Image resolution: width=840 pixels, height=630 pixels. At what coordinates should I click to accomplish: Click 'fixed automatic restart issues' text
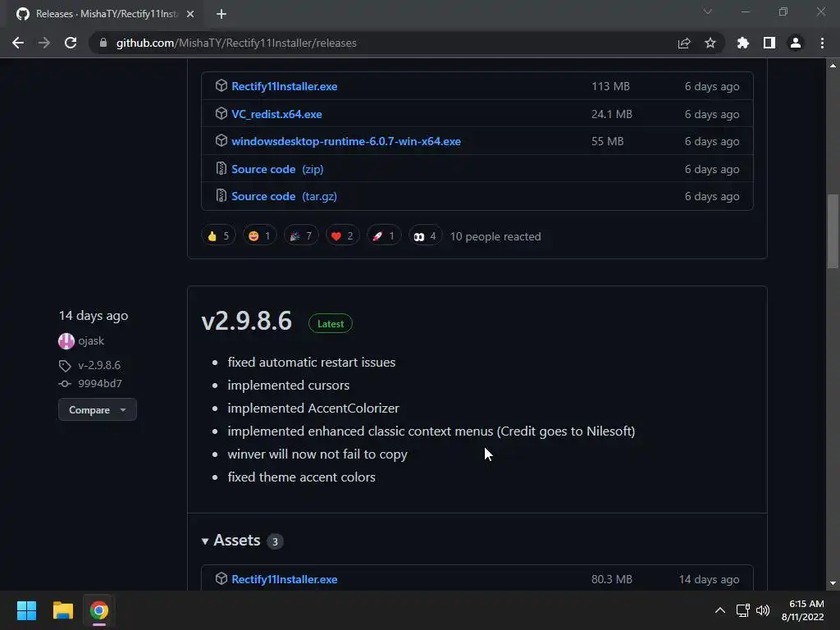click(311, 362)
